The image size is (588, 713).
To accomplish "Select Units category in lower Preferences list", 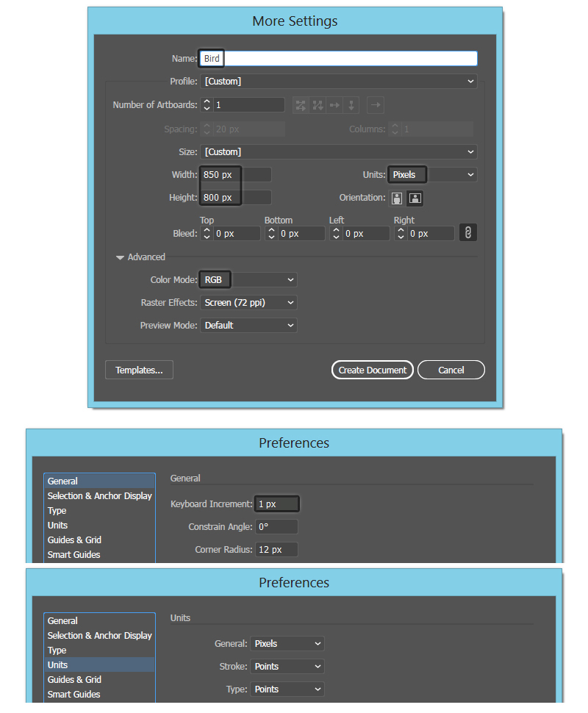I will (x=58, y=664).
